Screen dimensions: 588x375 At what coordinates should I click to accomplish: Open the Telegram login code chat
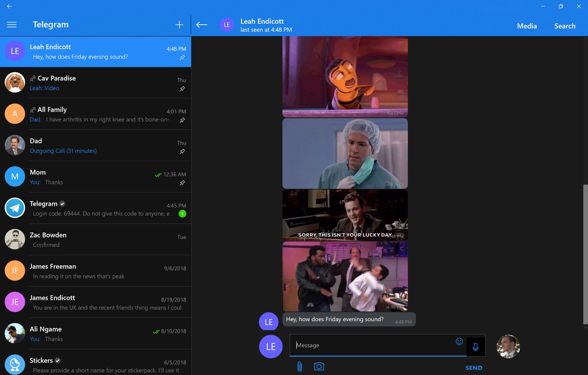tap(96, 208)
